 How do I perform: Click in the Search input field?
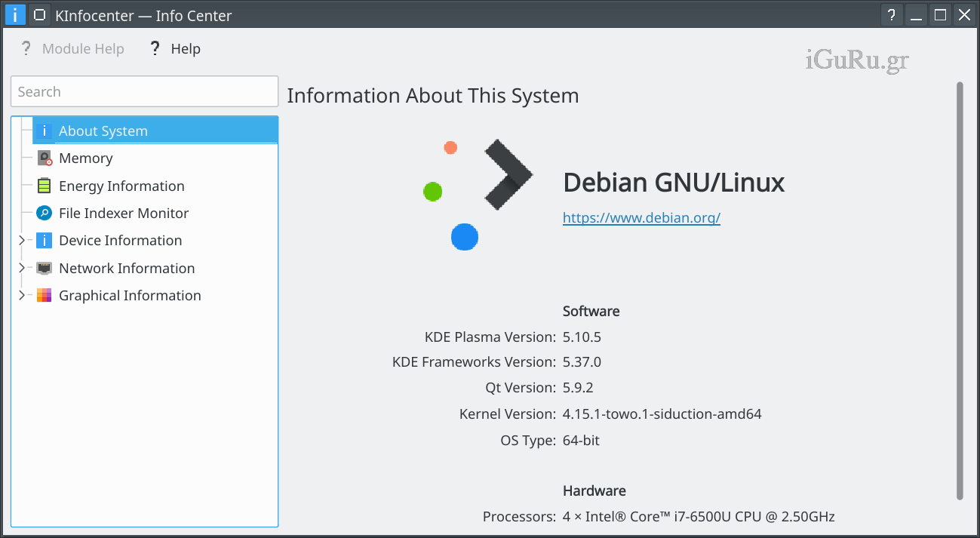click(x=144, y=91)
